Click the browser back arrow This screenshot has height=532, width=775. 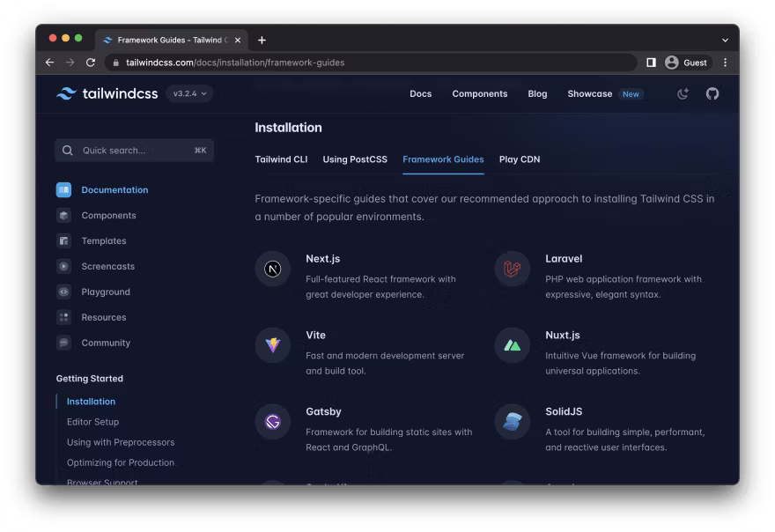(49, 63)
